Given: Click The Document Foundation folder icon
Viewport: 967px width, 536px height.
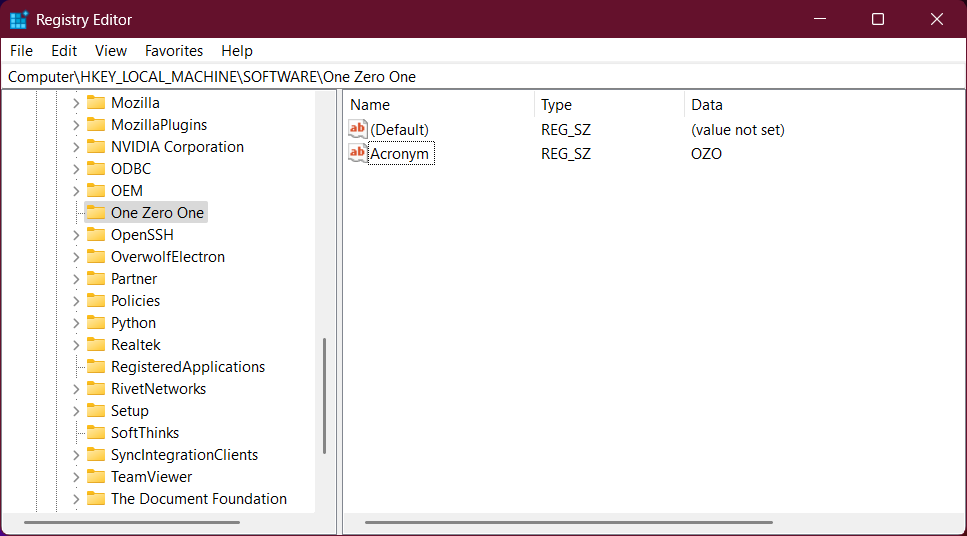Looking at the screenshot, I should pyautogui.click(x=96, y=499).
